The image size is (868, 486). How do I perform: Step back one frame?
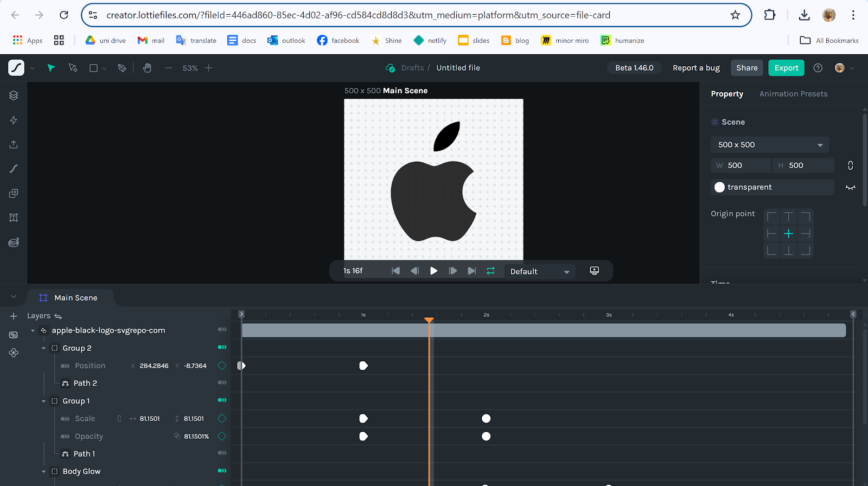pyautogui.click(x=414, y=271)
